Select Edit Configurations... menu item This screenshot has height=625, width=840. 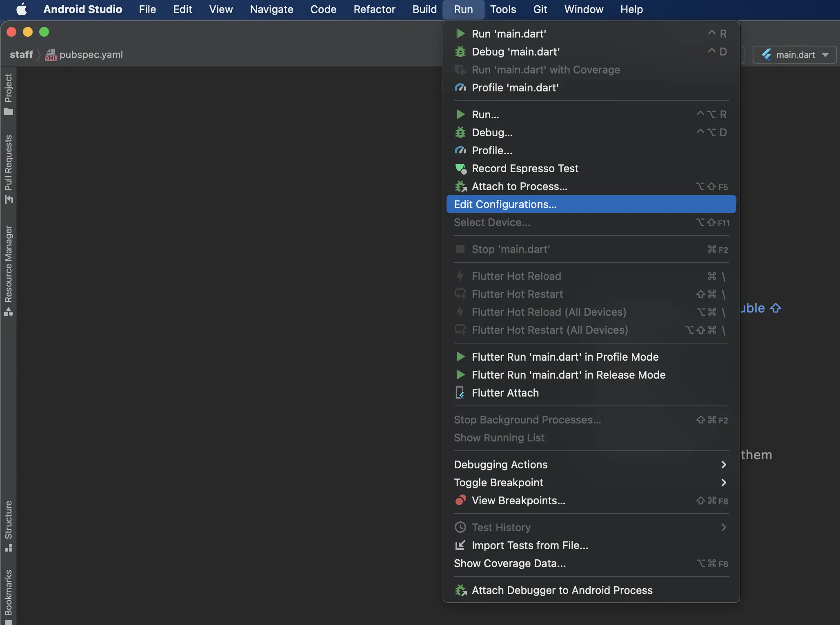tap(505, 204)
